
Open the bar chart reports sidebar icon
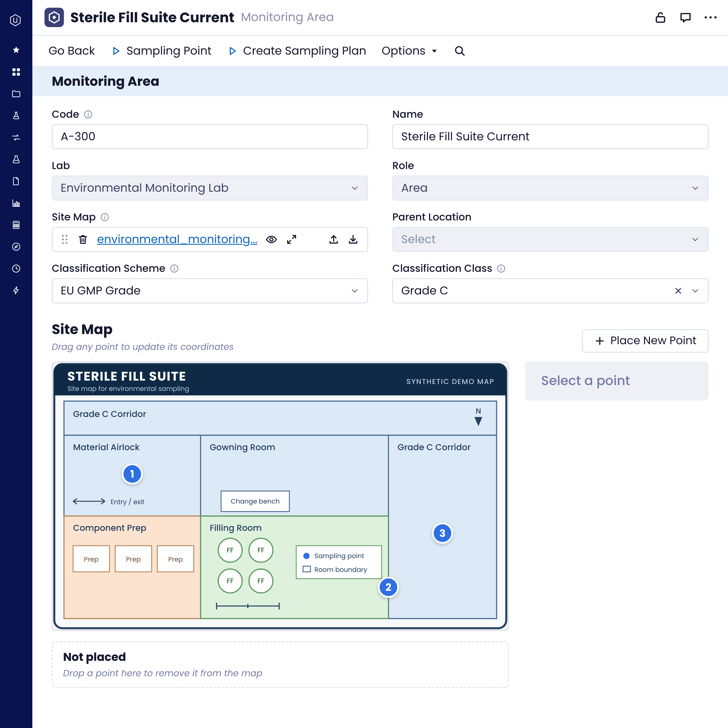click(16, 203)
